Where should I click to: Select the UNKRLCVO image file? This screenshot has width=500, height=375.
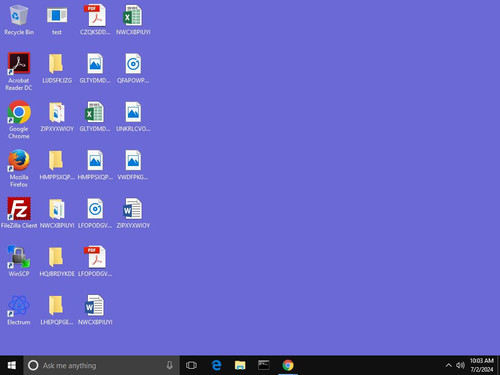click(133, 117)
